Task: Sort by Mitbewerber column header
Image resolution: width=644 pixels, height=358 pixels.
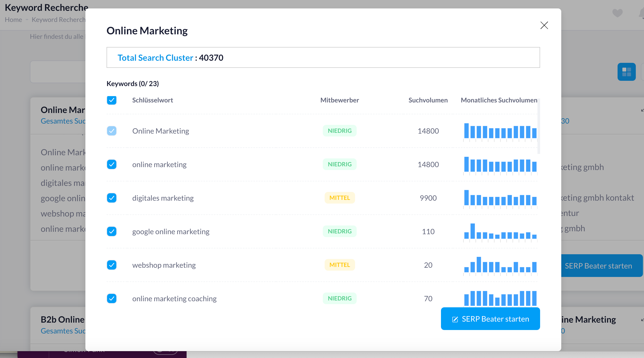Action: (x=339, y=100)
